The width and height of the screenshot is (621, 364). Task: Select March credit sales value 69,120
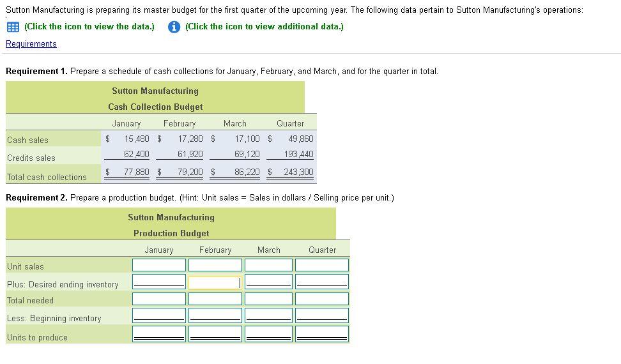pyautogui.click(x=247, y=155)
